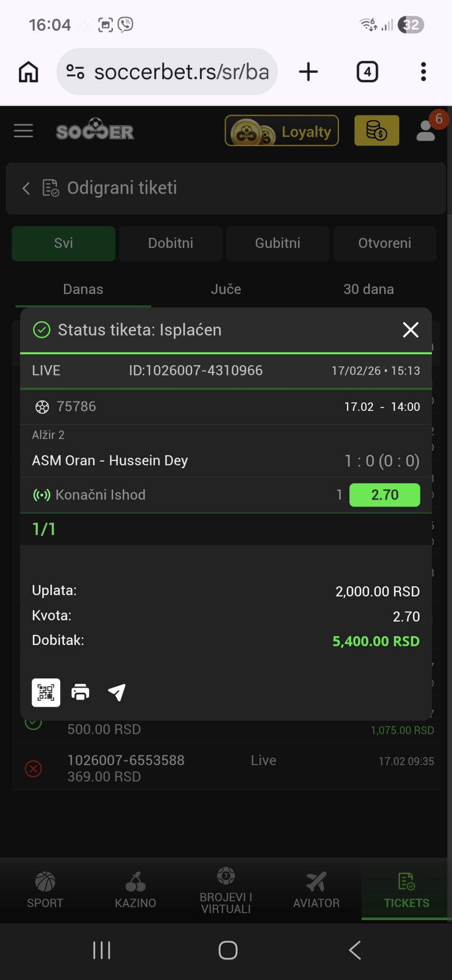452x980 pixels.
Task: Open the yellow coins deposit icon
Action: coord(376,131)
